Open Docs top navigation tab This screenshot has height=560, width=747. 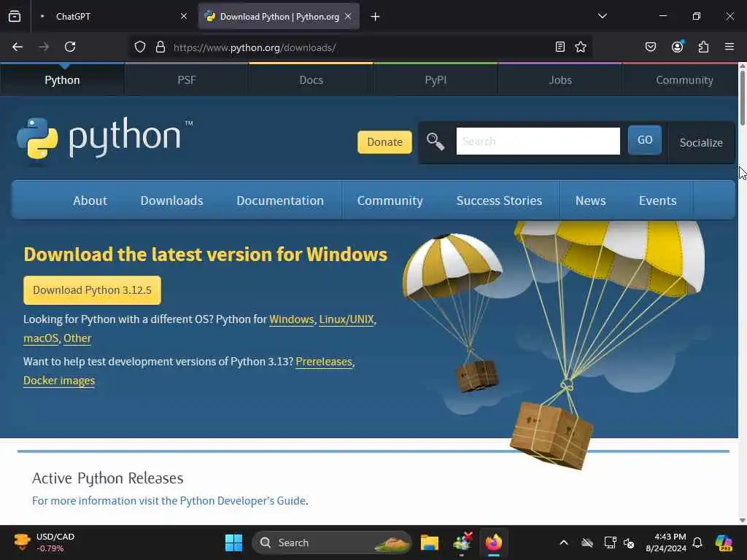(x=311, y=80)
